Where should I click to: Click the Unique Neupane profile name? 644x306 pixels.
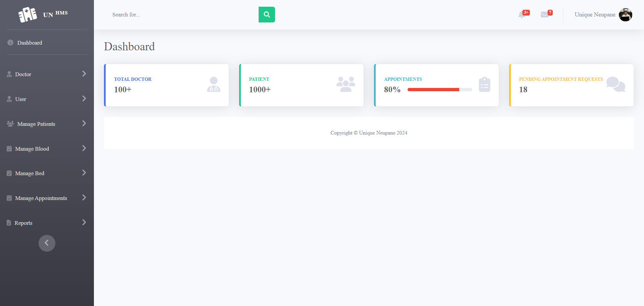pos(595,14)
